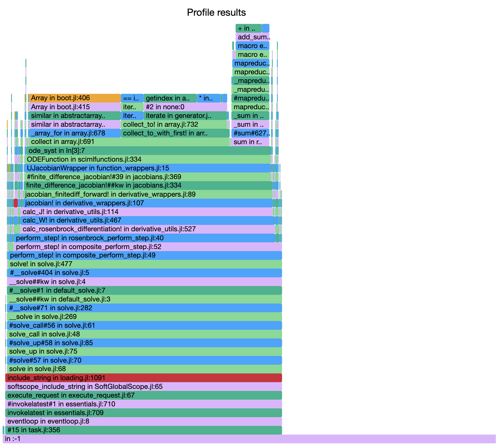The height and width of the screenshot is (448, 504).
Task: Click 'perform_step! in composite_perform_step.jl:52' frame
Action: [x=148, y=247]
